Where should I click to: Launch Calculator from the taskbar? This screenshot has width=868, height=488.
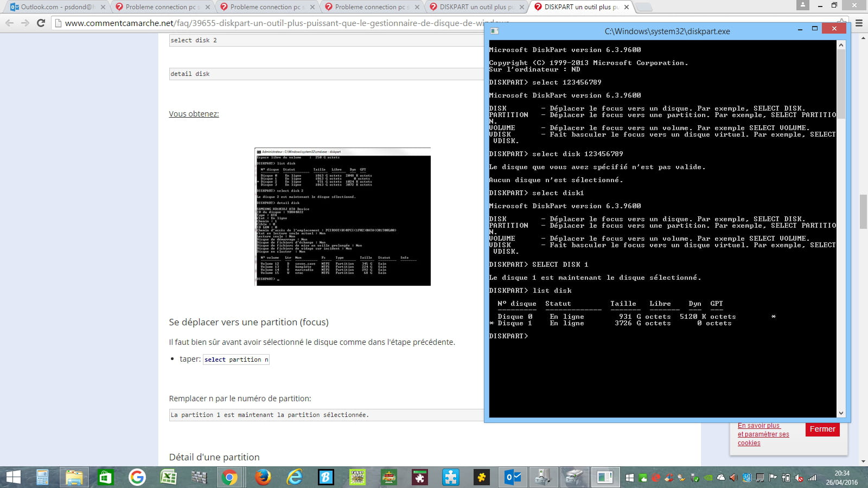(42, 477)
